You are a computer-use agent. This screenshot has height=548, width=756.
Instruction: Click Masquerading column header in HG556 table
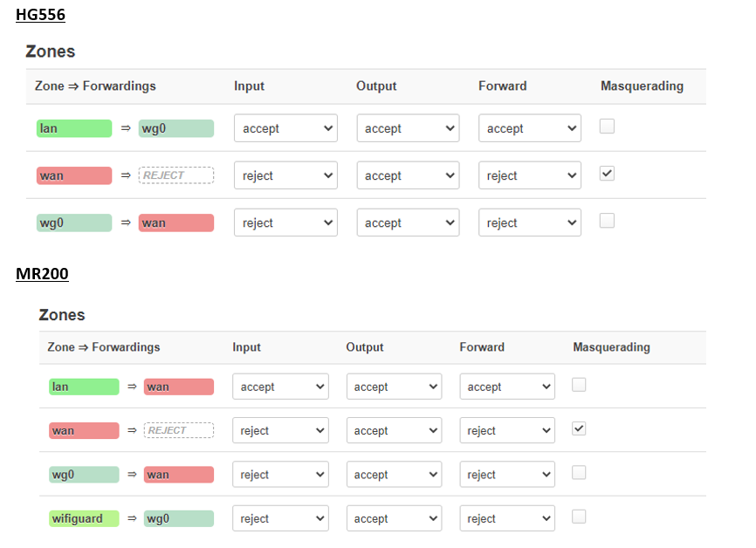tap(642, 86)
